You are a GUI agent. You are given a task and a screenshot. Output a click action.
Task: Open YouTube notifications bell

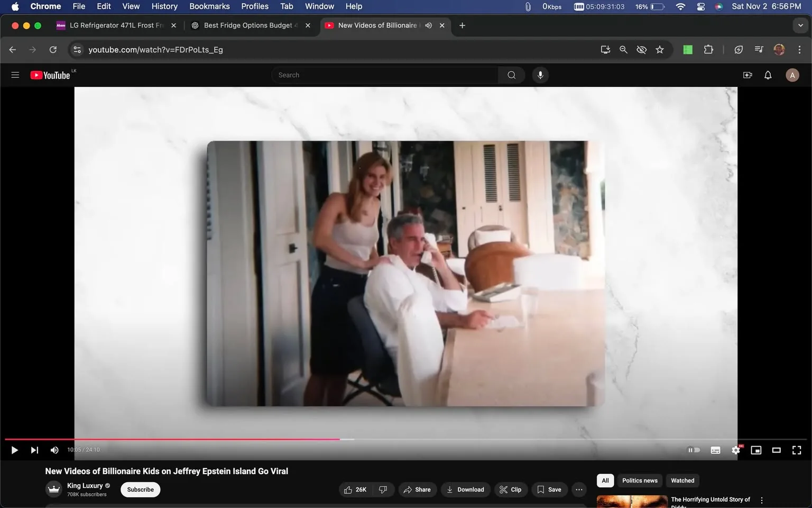coord(767,75)
